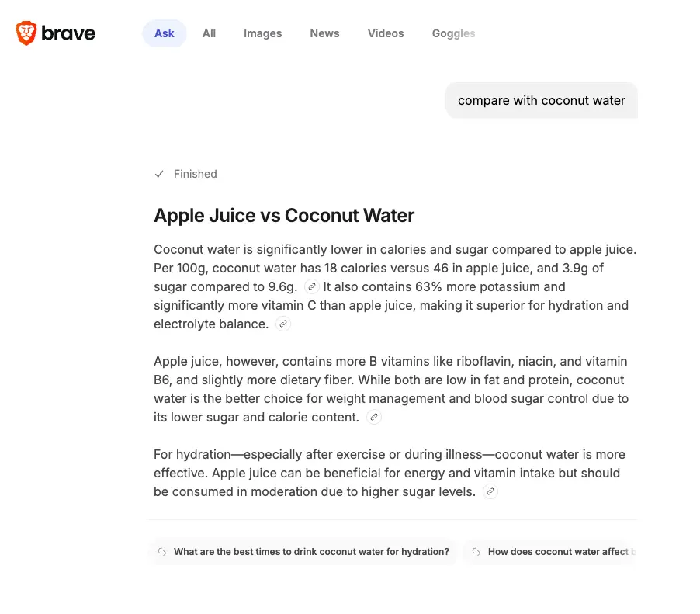Switch to the All results tab
The image size is (700, 614).
pyautogui.click(x=209, y=33)
